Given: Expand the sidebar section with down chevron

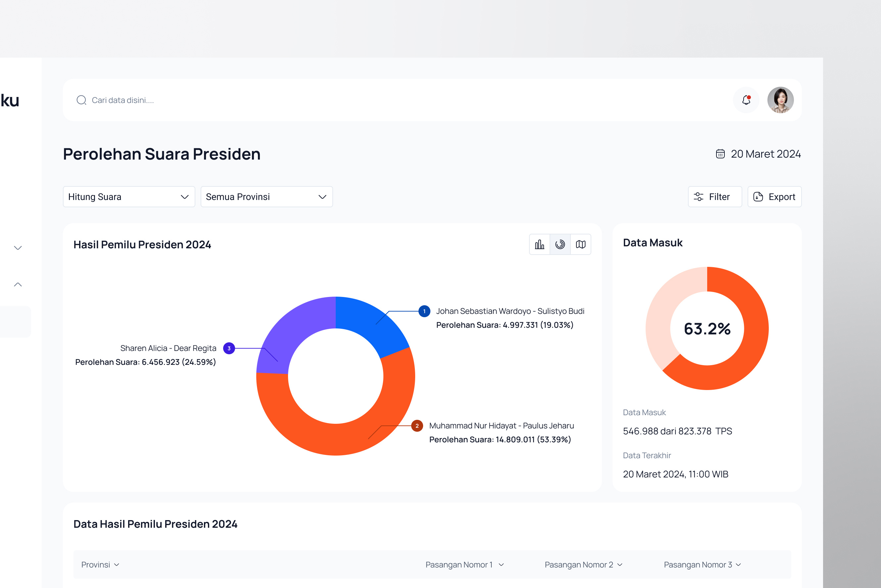Looking at the screenshot, I should [17, 248].
